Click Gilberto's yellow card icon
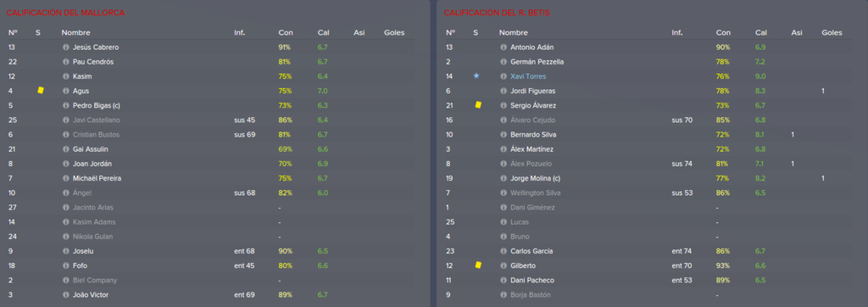868x307 pixels. pyautogui.click(x=478, y=265)
